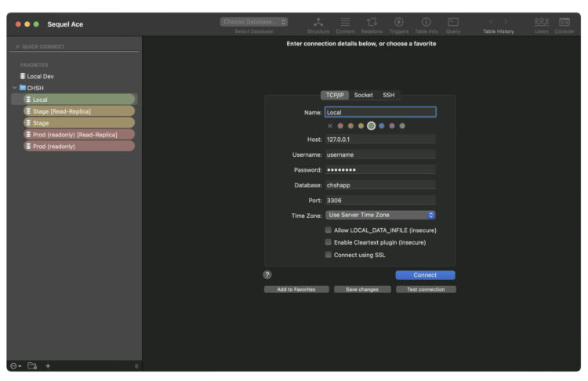This screenshot has height=381, width=588.
Task: Click the help question mark icon
Action: 267,275
